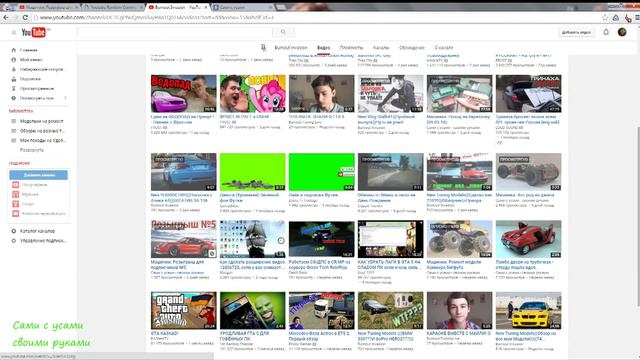The image size is (640, 360).
Task: Click the Музыка channel icon
Action: click(x=16, y=194)
